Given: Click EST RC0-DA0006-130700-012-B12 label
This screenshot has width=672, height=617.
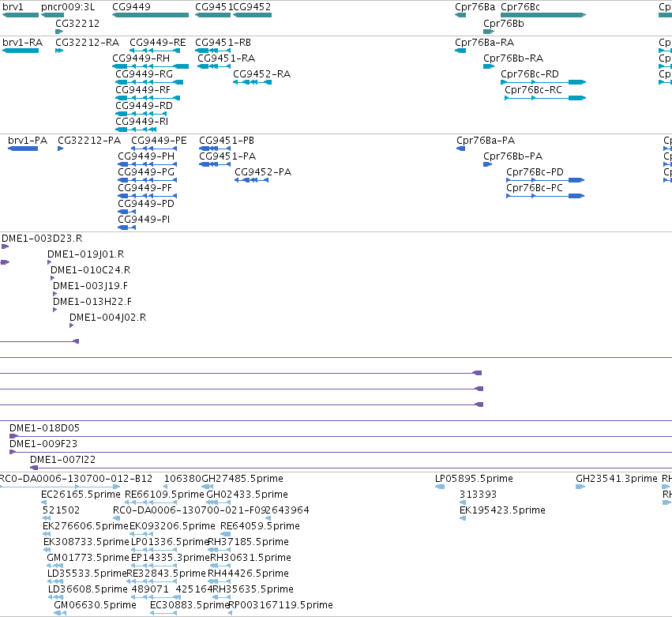Looking at the screenshot, I should click(x=76, y=479).
